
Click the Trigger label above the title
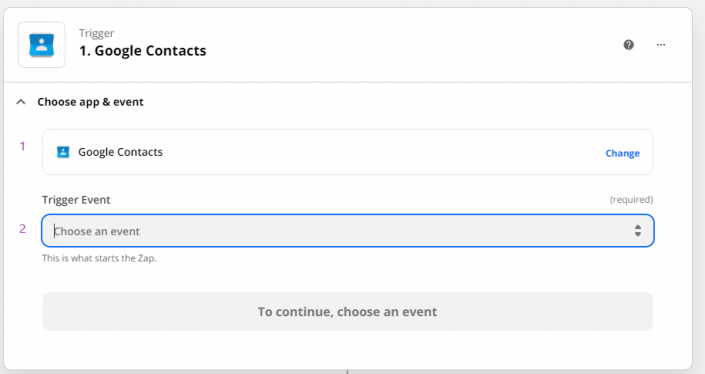96,33
